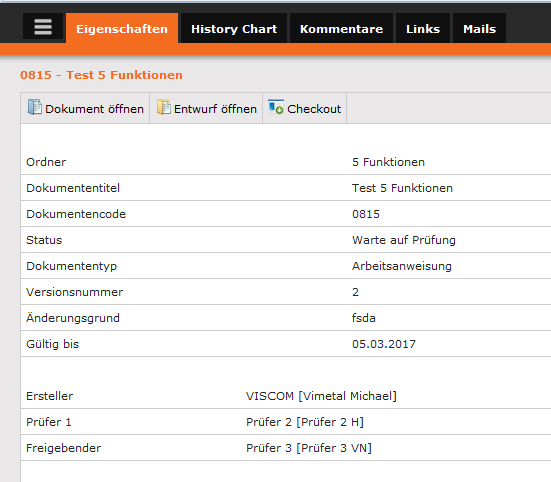Click the Freigebender label
Image resolution: width=551 pixels, height=482 pixels.
64,448
